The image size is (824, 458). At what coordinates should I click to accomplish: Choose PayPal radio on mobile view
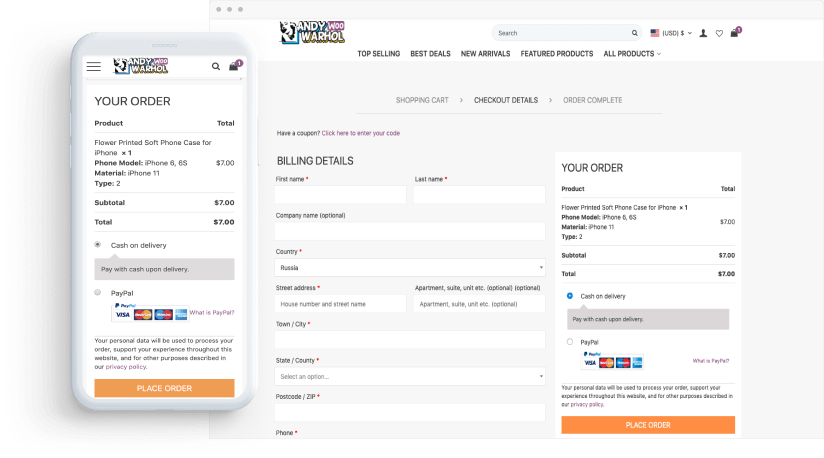(x=98, y=292)
